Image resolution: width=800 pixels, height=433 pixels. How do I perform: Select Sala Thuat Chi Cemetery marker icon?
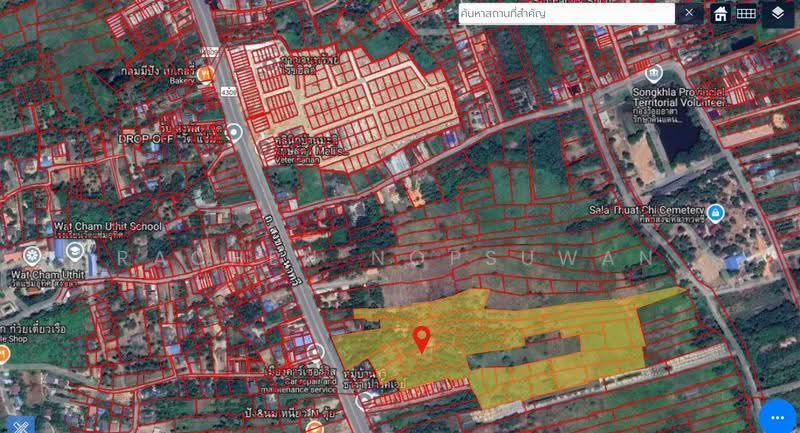(715, 213)
